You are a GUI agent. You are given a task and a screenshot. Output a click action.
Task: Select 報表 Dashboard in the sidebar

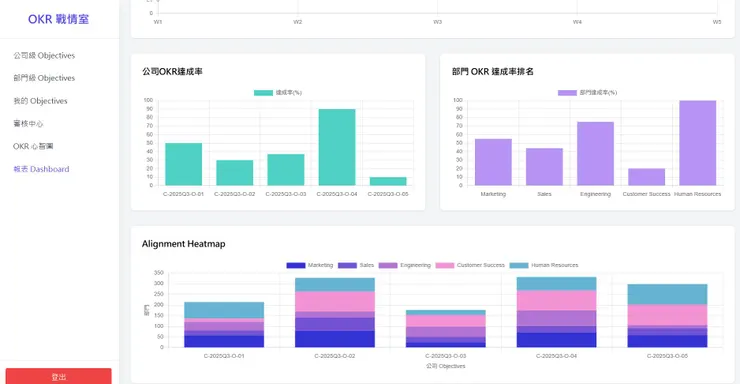tap(41, 169)
